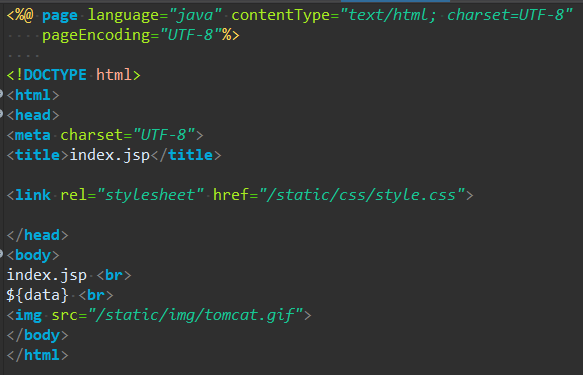Click the contentType "text/html; charset=UTF-8" value

[456, 15]
